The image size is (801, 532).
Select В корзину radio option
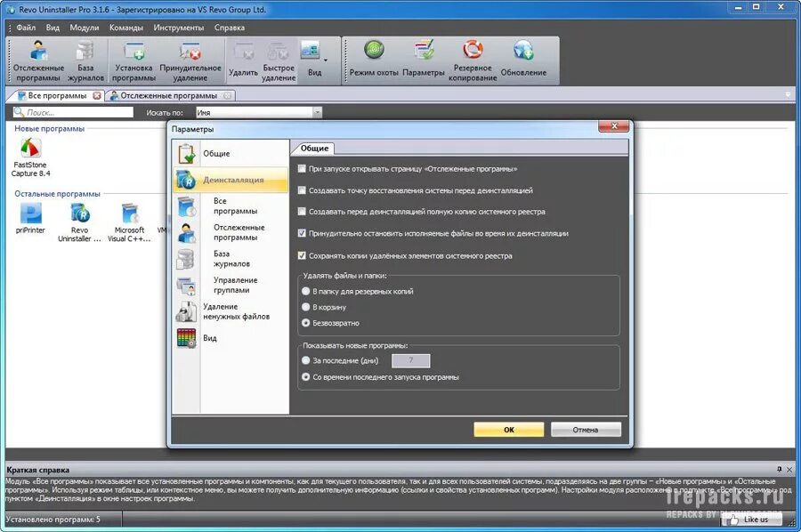[306, 307]
